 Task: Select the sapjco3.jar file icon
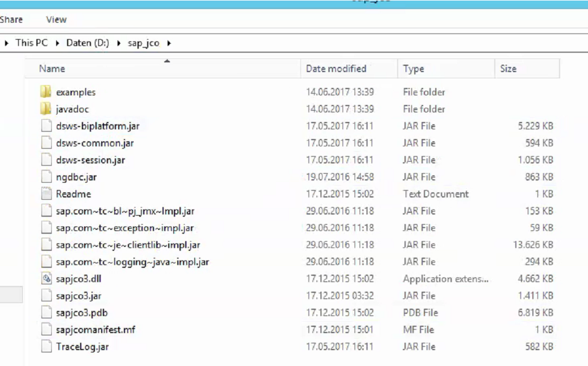[46, 296]
